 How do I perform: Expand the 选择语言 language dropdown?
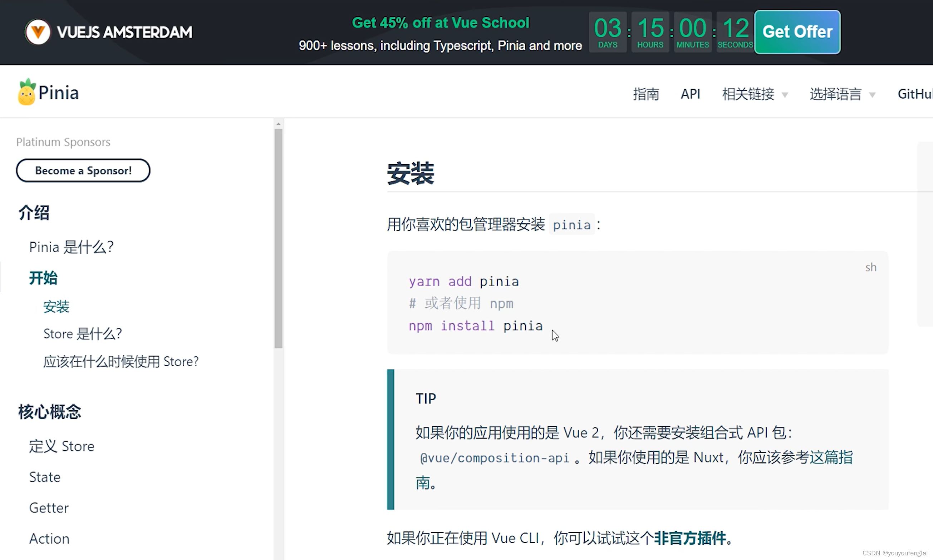(843, 94)
